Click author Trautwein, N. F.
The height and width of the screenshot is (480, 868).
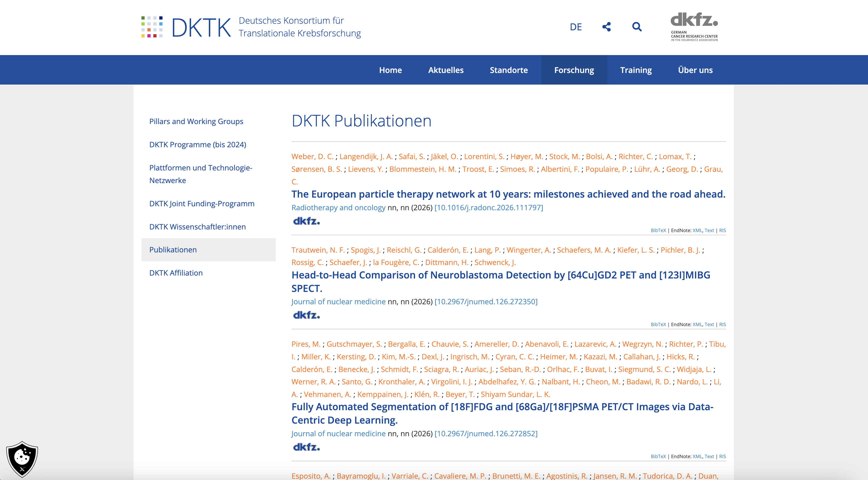click(318, 250)
